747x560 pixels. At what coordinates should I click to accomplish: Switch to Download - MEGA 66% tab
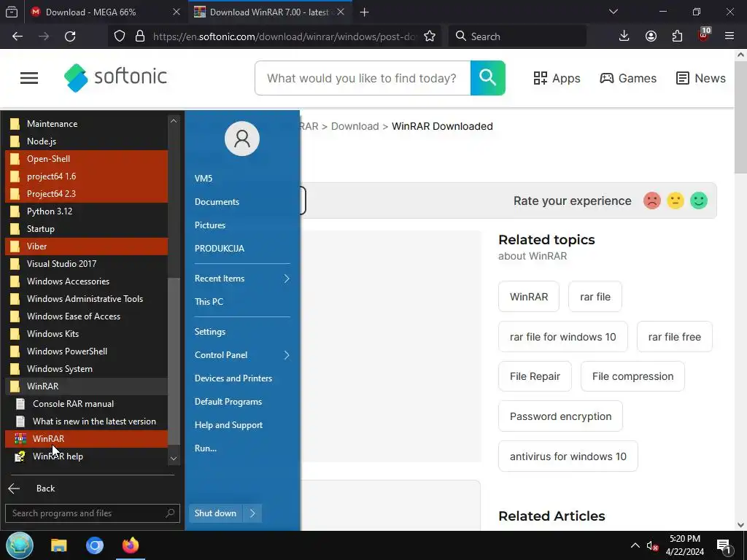(x=105, y=12)
